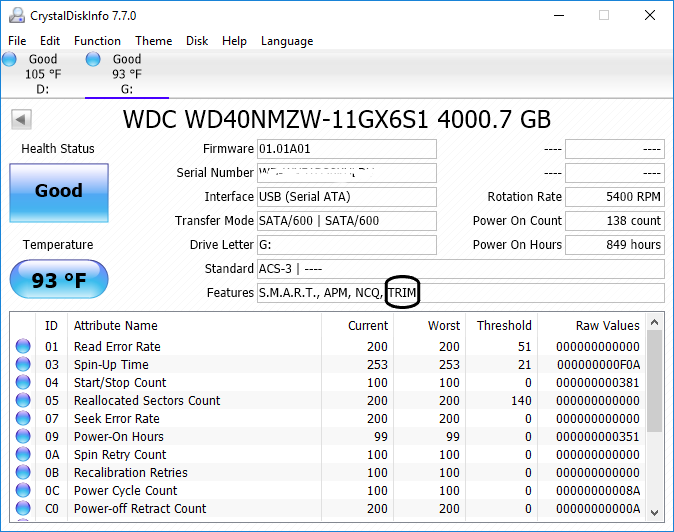Click the Features field with TRIM
Screen dimensions: 674x532
pos(461,293)
